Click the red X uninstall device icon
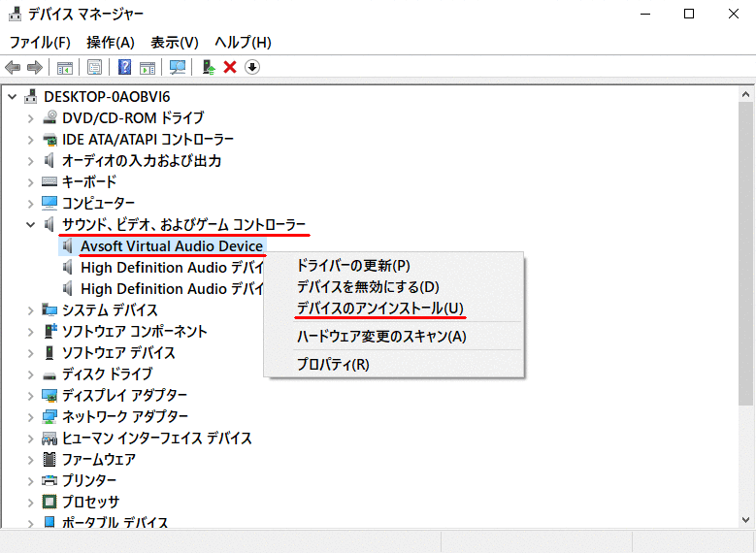The height and width of the screenshot is (553, 756). [x=230, y=67]
